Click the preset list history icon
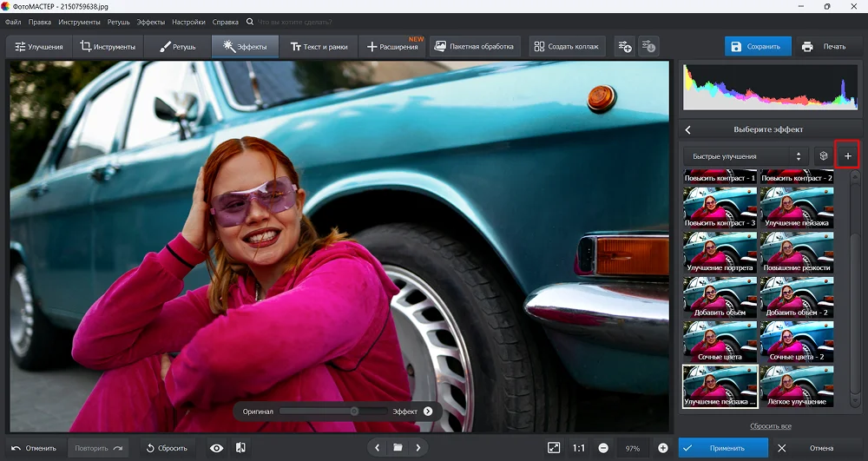Viewport: 868px width, 461px height. [x=648, y=47]
